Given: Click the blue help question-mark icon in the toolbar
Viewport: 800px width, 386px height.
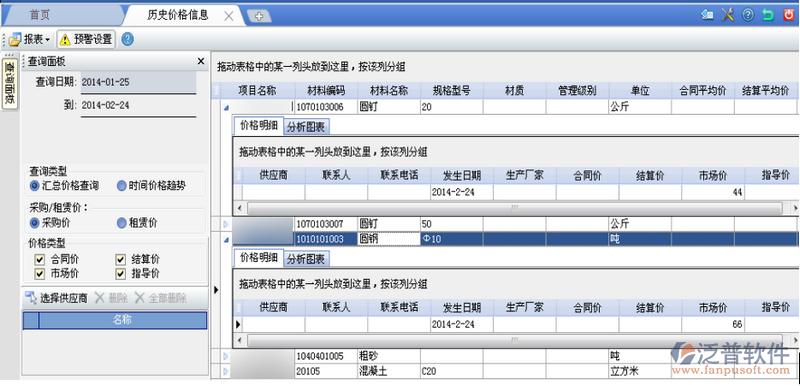Looking at the screenshot, I should 128,39.
